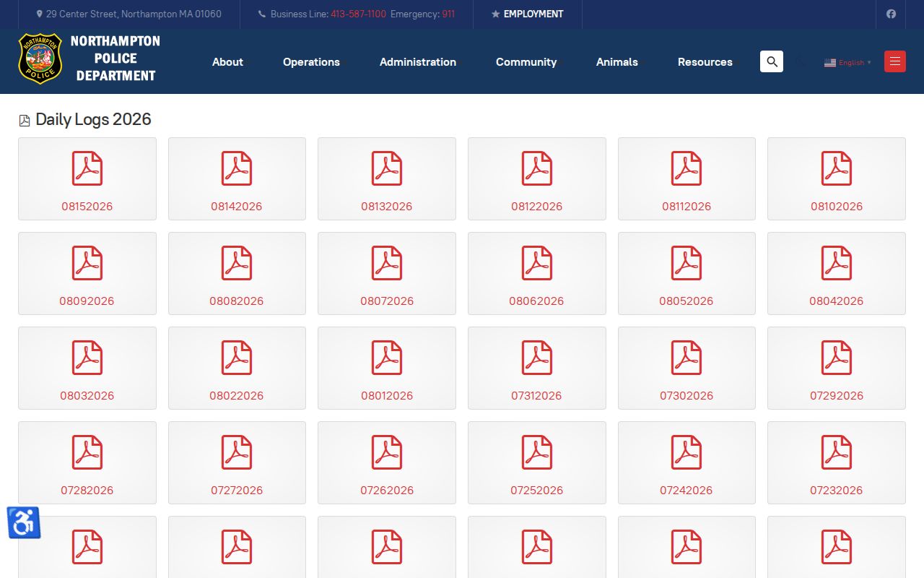Open the red hamburger menu button
This screenshot has width=924, height=578.
pos(895,61)
